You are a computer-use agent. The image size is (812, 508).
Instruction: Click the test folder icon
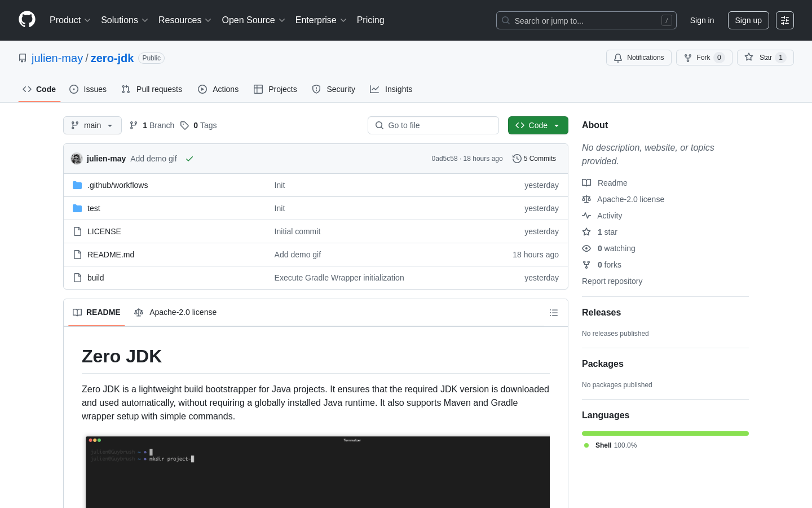77,208
